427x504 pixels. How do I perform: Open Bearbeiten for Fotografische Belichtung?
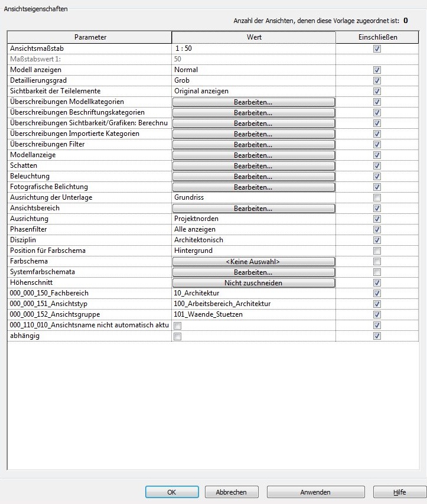(x=253, y=187)
